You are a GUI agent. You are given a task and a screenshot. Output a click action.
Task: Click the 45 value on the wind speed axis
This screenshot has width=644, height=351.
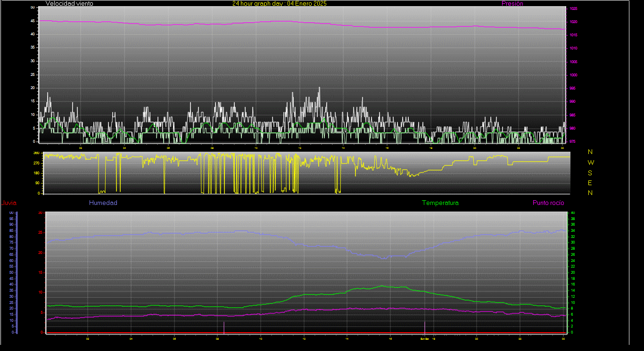pyautogui.click(x=33, y=21)
